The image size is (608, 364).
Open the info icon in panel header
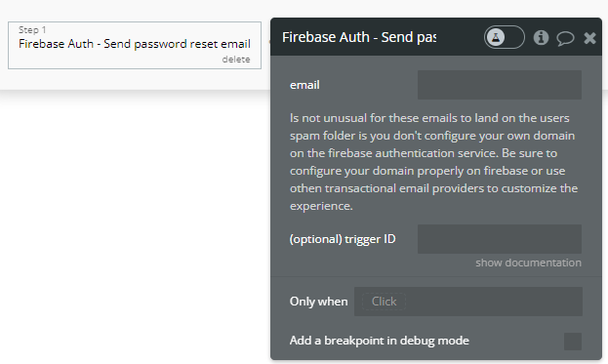point(541,38)
